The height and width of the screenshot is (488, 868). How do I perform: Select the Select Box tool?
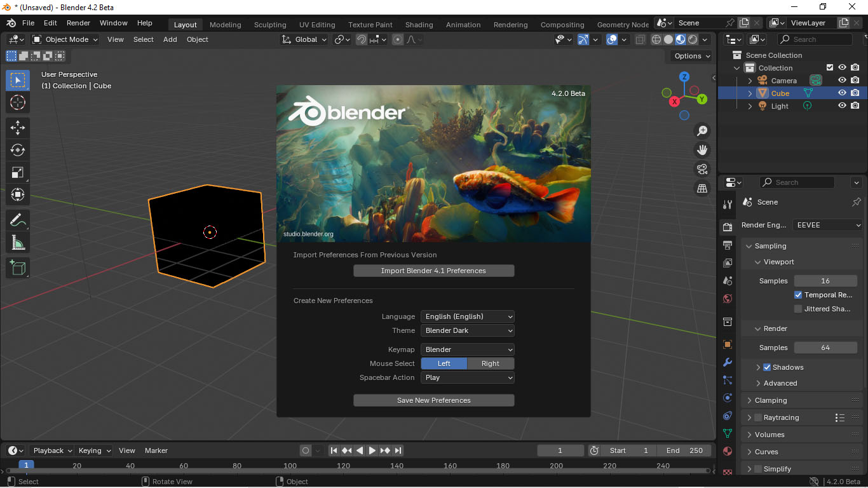(x=18, y=80)
